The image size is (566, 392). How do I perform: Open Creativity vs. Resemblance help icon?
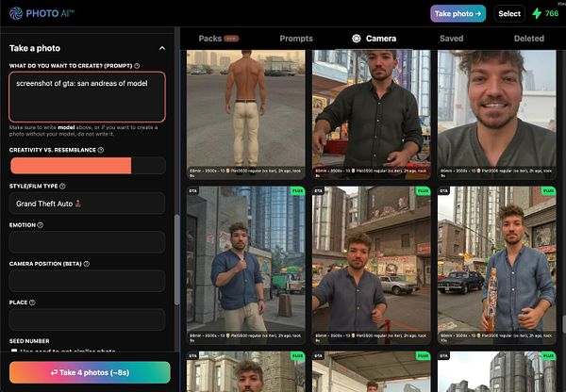(x=101, y=150)
